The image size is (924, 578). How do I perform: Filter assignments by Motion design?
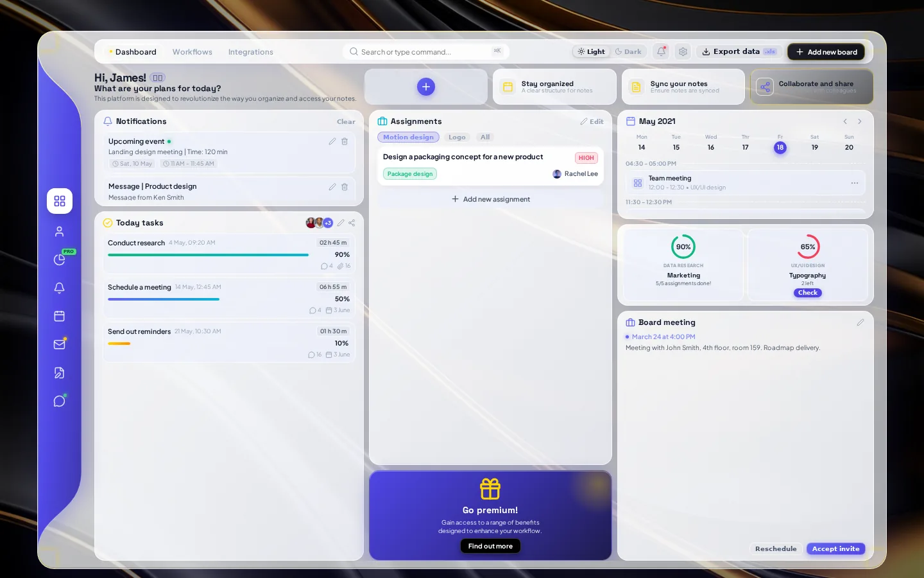click(x=408, y=137)
